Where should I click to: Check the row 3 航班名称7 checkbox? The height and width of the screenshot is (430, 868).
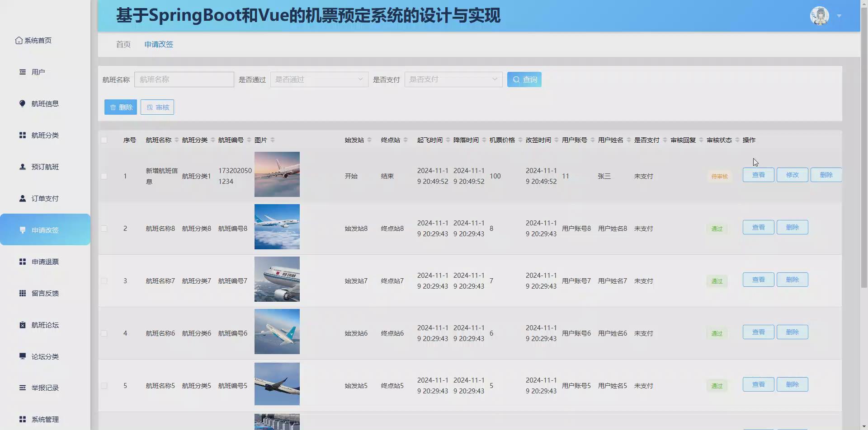click(104, 281)
